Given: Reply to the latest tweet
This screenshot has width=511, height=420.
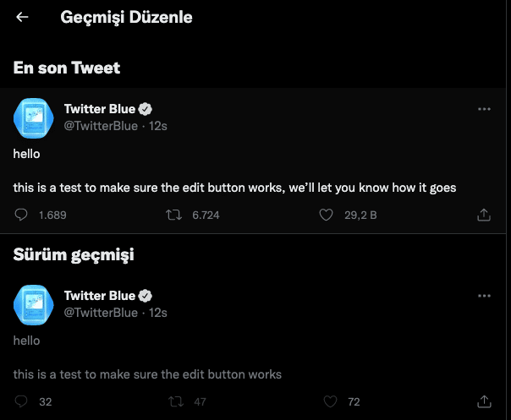Looking at the screenshot, I should [x=22, y=215].
